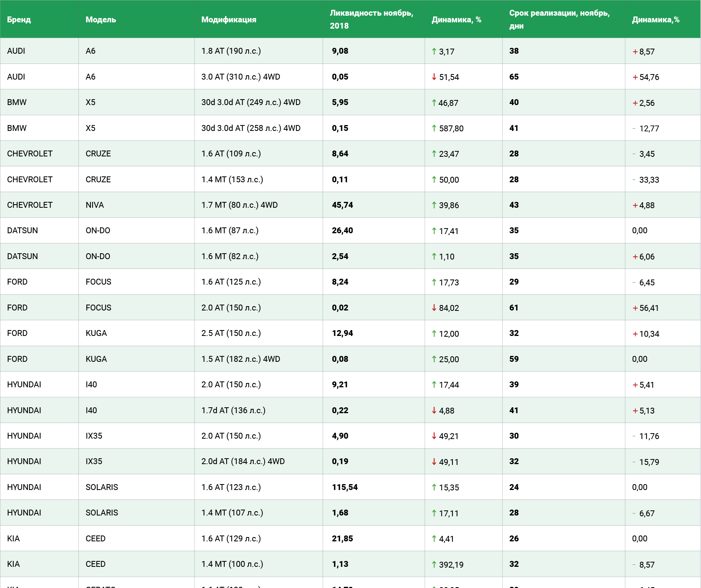Select modification 1.4 MT (153 л.с.)

[x=232, y=180]
